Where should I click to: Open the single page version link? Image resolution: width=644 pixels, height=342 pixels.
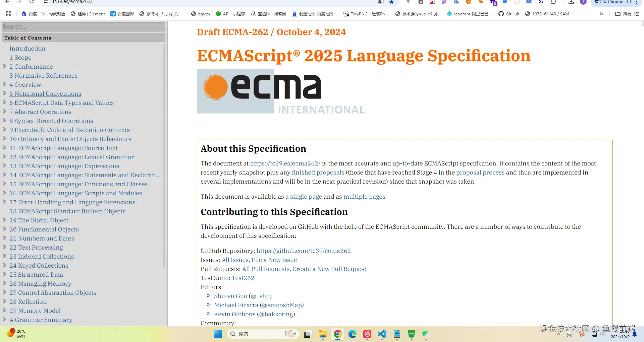pos(304,197)
